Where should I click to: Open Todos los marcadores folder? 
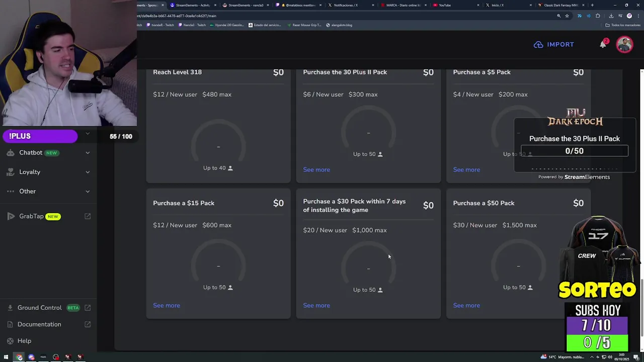pyautogui.click(x=623, y=25)
